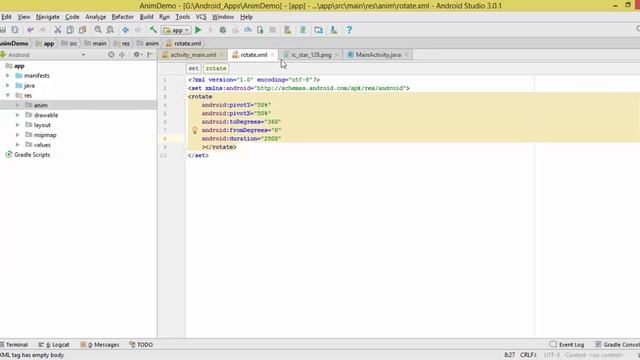640x360 pixels.
Task: Expand the java folder
Action: point(8,85)
